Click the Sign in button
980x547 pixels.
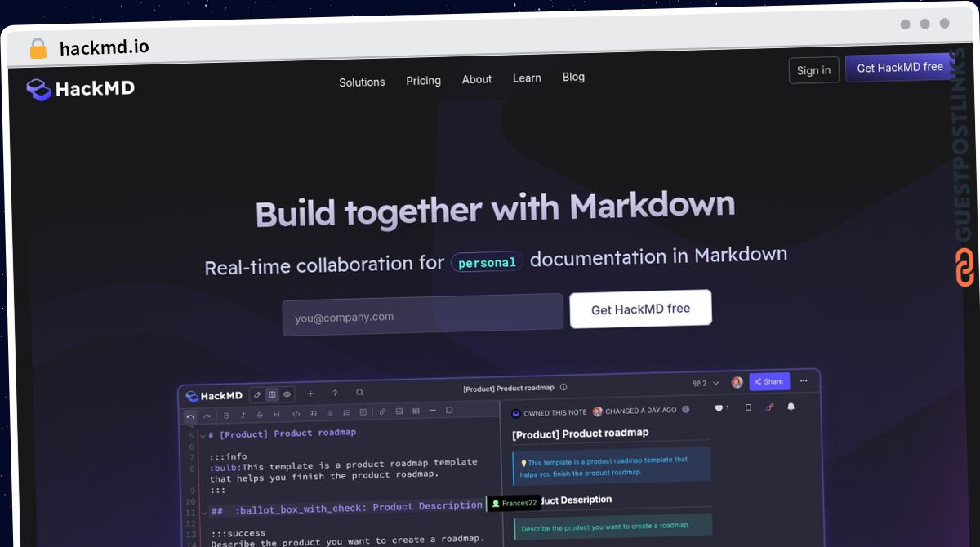[x=813, y=70]
